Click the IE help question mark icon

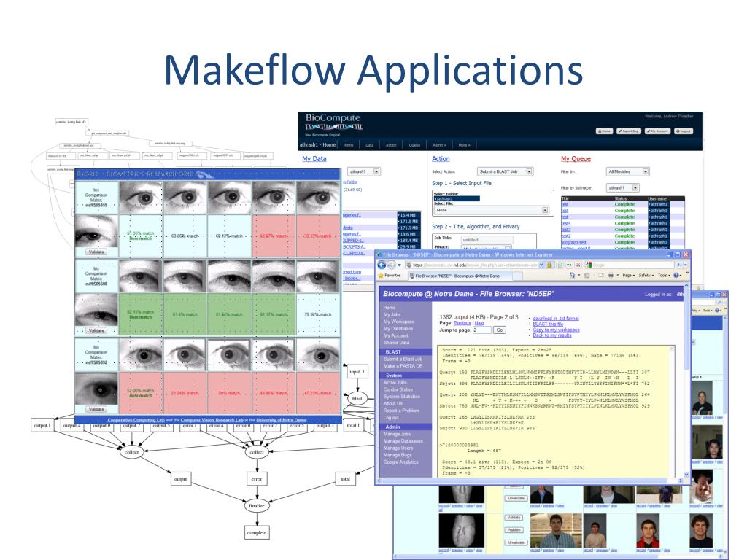coord(676,276)
